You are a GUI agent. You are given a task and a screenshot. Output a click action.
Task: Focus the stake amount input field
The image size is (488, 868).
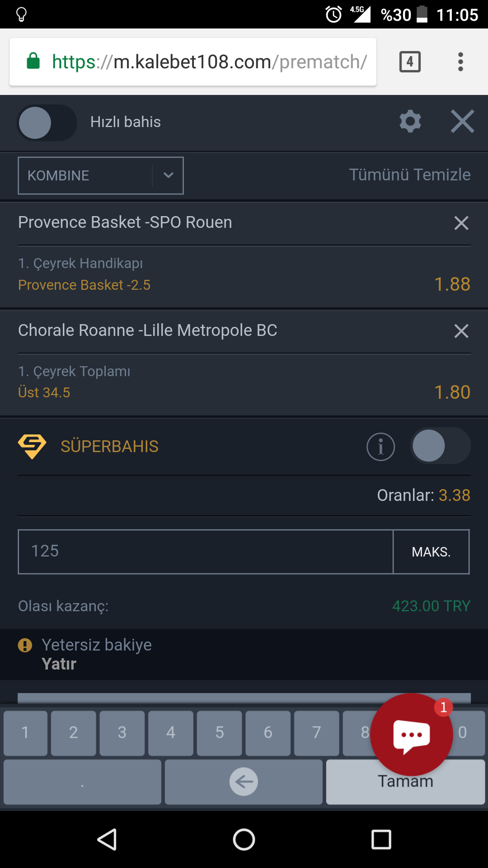[206, 552]
